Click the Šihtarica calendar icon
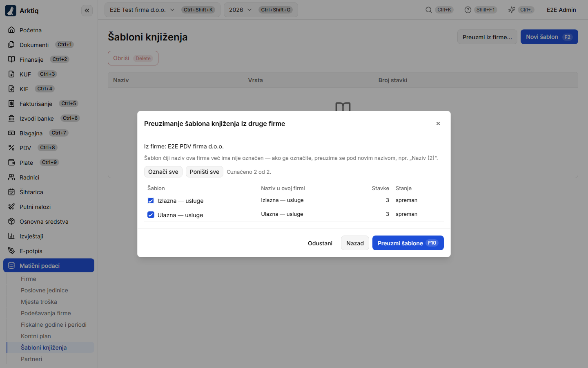Image resolution: width=588 pixels, height=368 pixels. [11, 192]
